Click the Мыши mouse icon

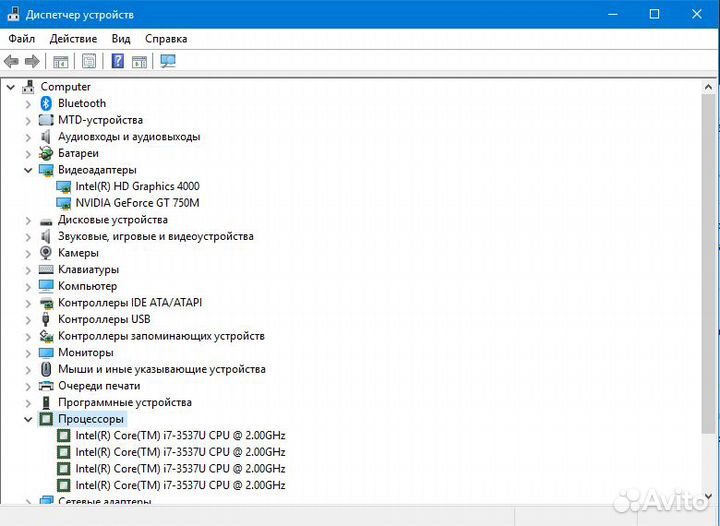coord(46,369)
